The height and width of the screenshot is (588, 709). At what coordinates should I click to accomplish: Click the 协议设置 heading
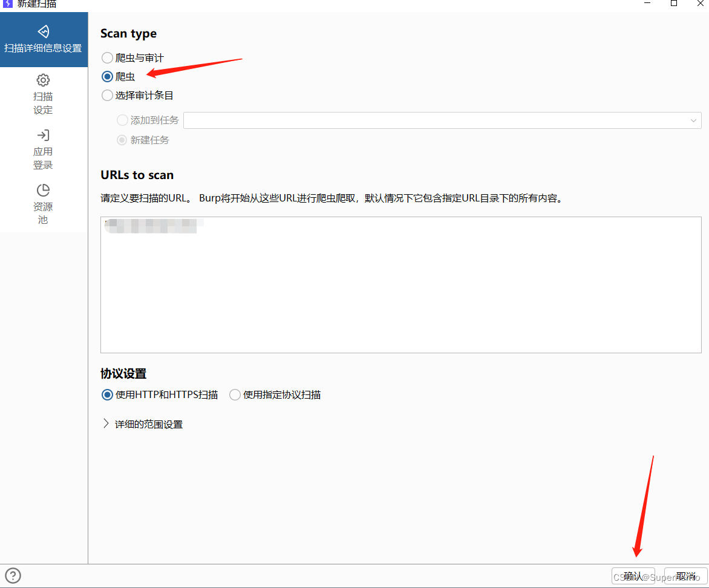point(123,374)
